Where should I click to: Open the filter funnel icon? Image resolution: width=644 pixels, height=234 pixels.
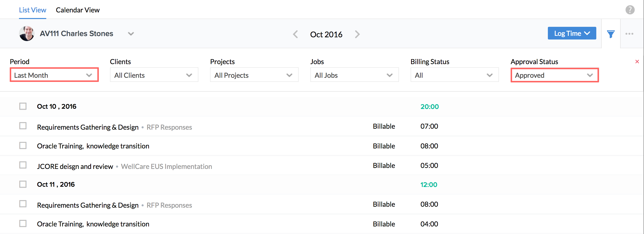[611, 34]
